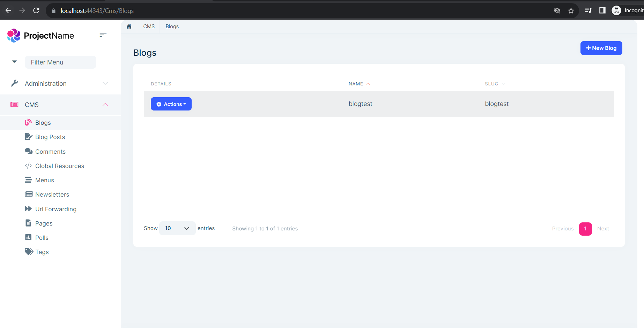Open Pages in the sidebar
644x328 pixels.
click(x=44, y=223)
